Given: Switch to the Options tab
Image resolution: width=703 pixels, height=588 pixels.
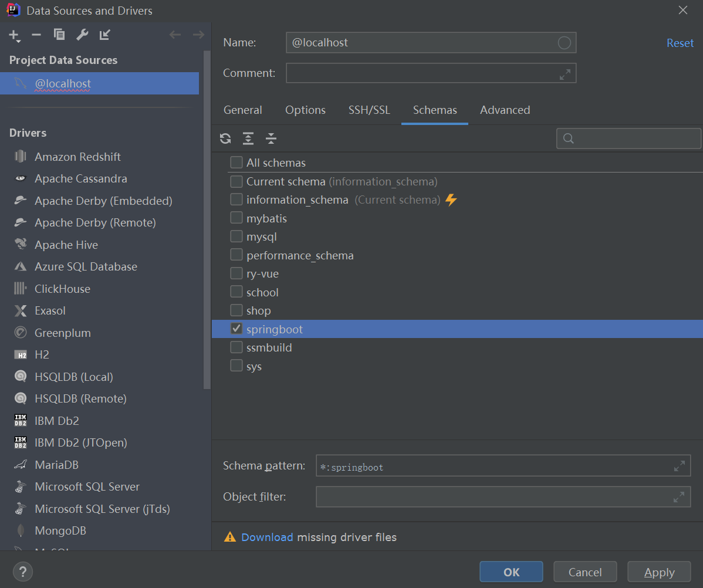Looking at the screenshot, I should click(305, 110).
